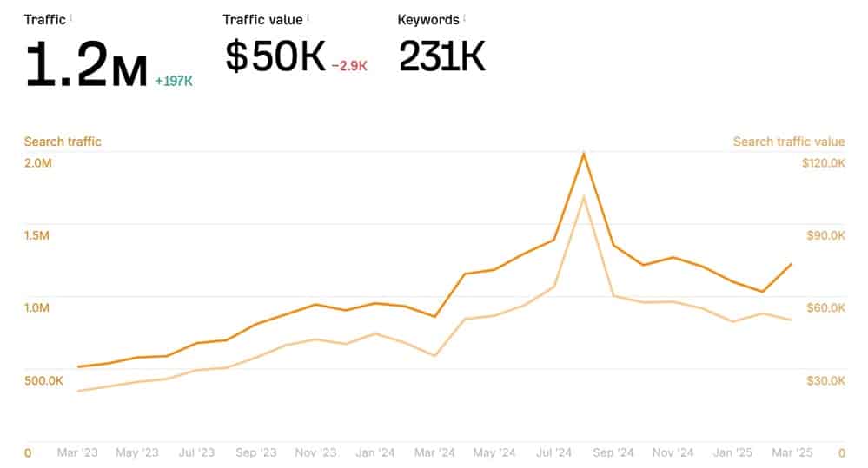Image resolution: width=868 pixels, height=468 pixels.
Task: Click the peak of the dark orange traffic line
Action: click(x=584, y=154)
